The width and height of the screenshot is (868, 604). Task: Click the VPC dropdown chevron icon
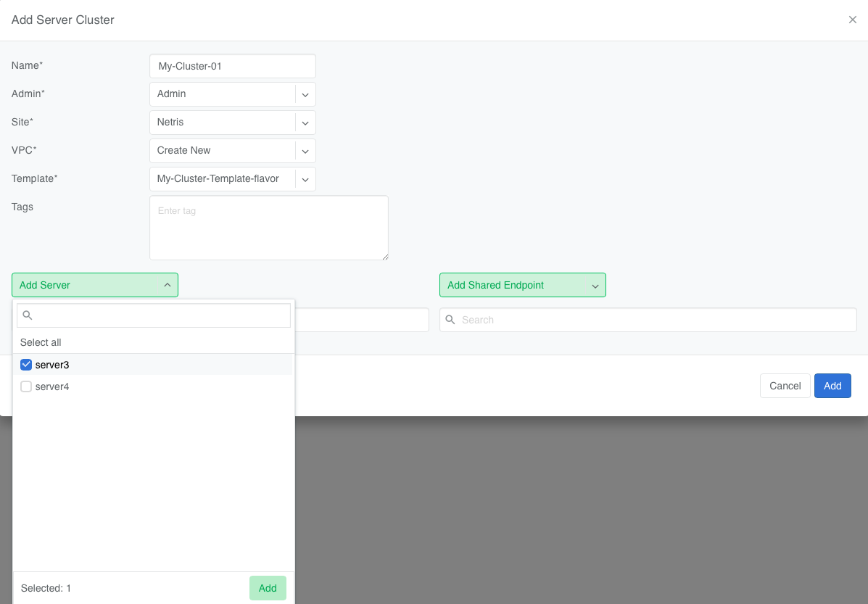pos(305,151)
